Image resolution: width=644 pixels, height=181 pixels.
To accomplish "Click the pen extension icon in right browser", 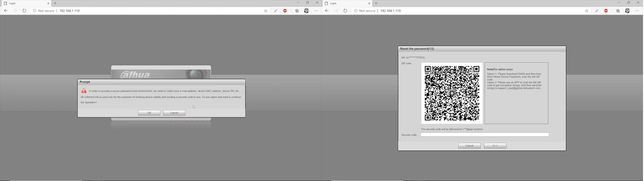I will coord(597,11).
